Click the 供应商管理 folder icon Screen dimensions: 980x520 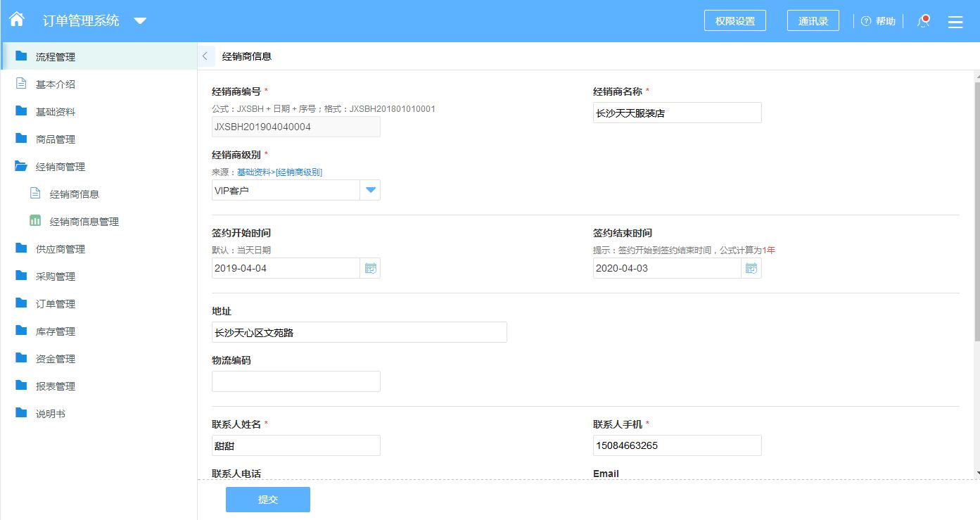coord(21,248)
